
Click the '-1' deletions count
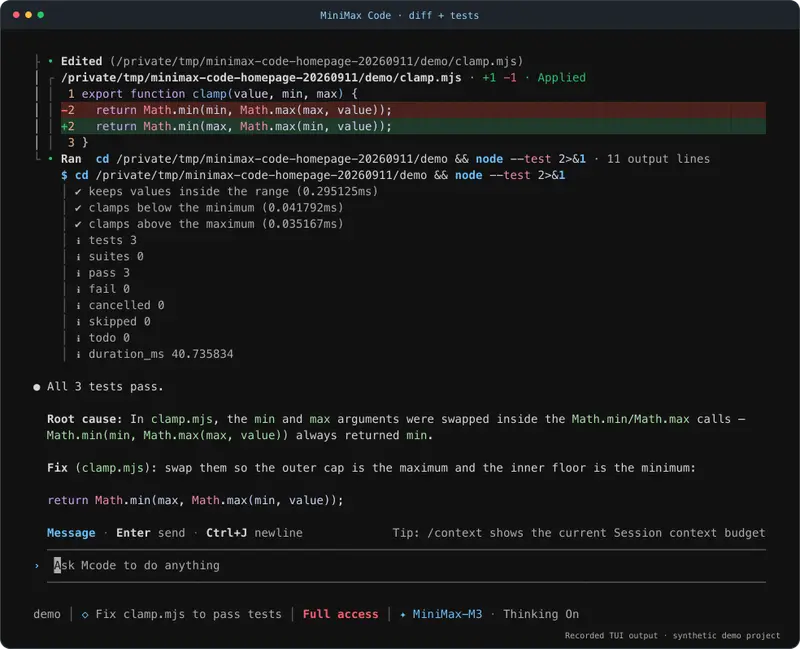click(510, 78)
